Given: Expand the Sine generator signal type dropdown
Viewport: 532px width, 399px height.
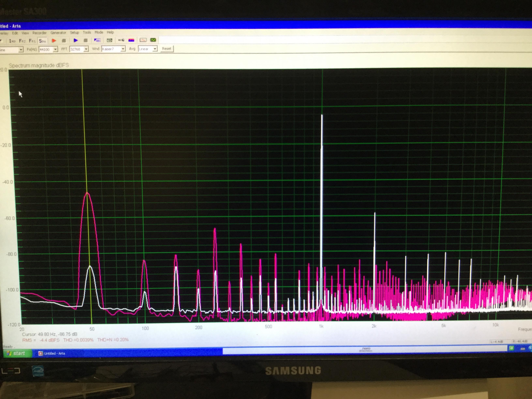Looking at the screenshot, I should [21, 50].
